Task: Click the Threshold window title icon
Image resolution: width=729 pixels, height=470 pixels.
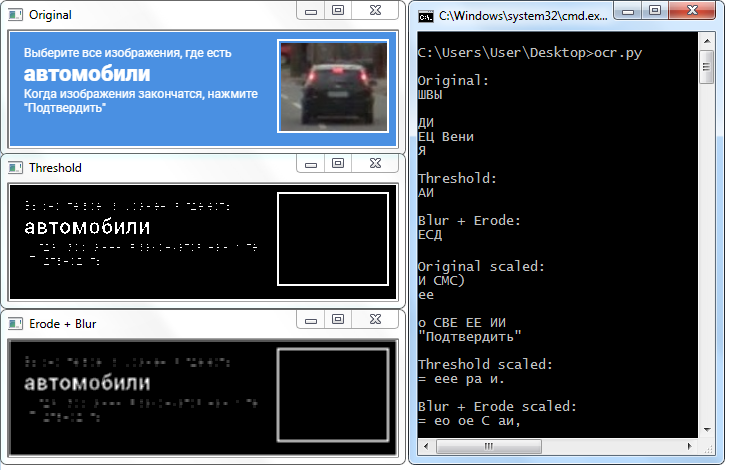Action: [15, 168]
